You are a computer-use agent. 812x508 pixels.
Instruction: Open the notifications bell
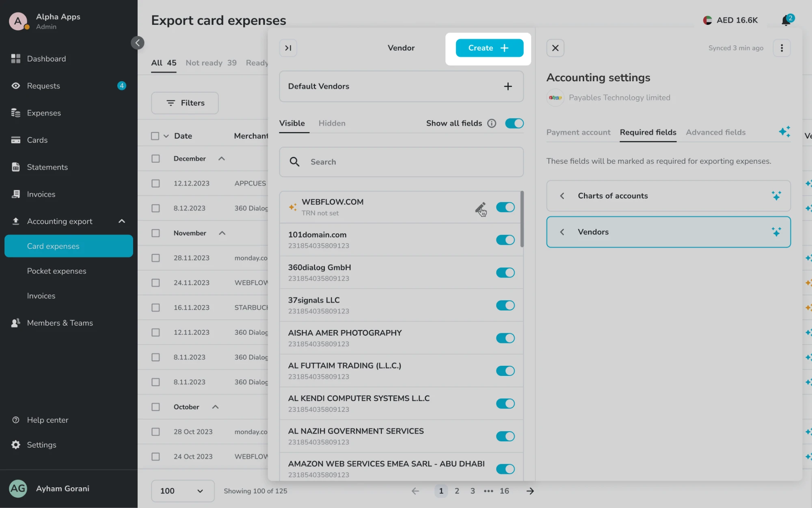(786, 20)
